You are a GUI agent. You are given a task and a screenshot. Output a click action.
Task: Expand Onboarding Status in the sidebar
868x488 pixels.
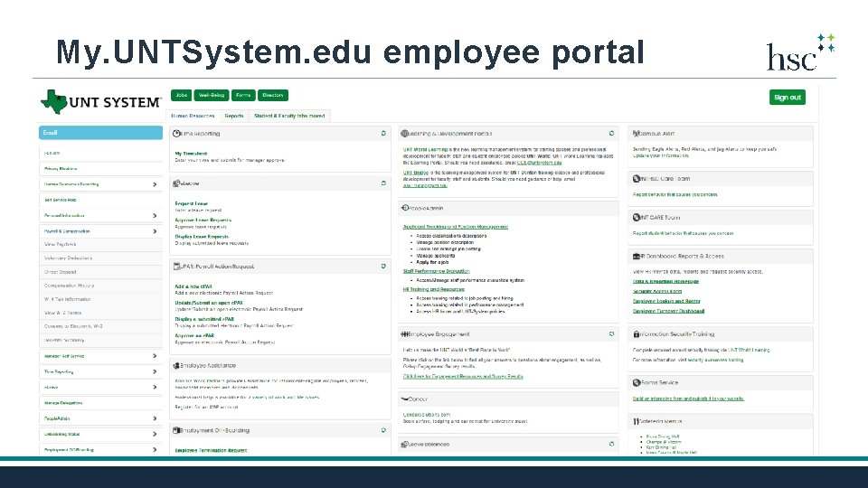pos(155,434)
